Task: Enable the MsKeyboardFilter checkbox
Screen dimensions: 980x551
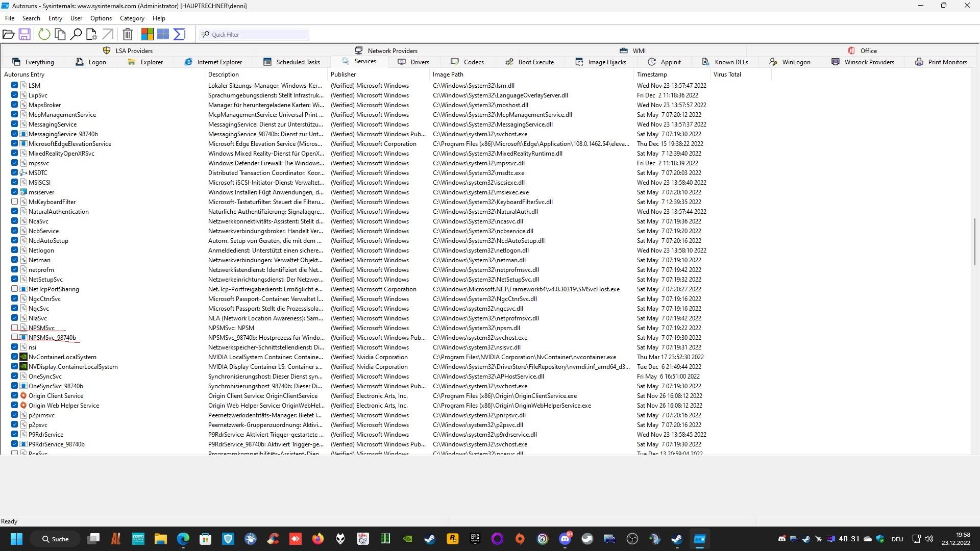Action: pyautogui.click(x=14, y=202)
